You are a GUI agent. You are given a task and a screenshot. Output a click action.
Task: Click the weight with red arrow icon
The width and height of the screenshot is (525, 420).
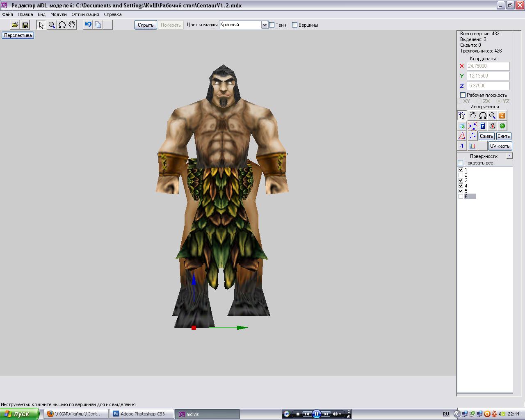492,126
